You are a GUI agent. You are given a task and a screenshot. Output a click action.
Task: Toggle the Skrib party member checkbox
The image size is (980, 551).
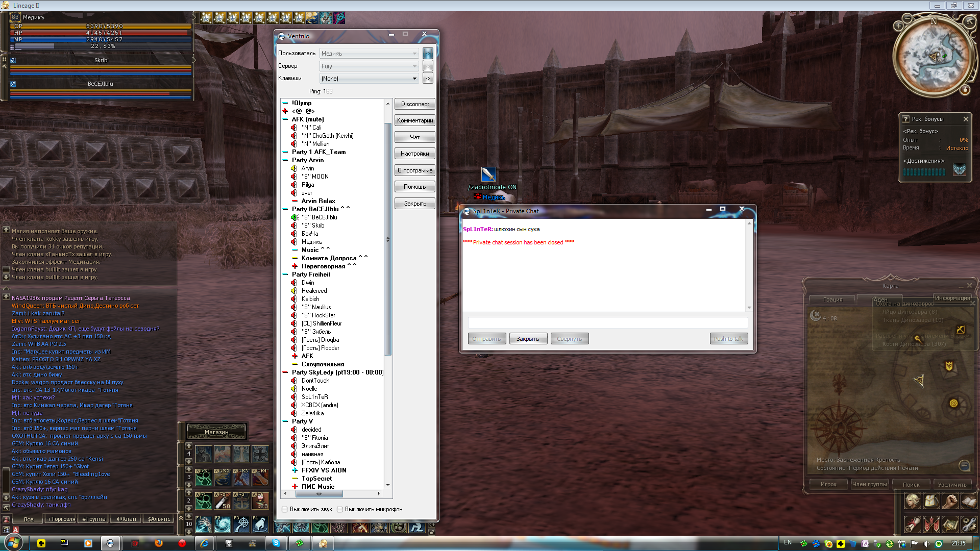(x=13, y=60)
